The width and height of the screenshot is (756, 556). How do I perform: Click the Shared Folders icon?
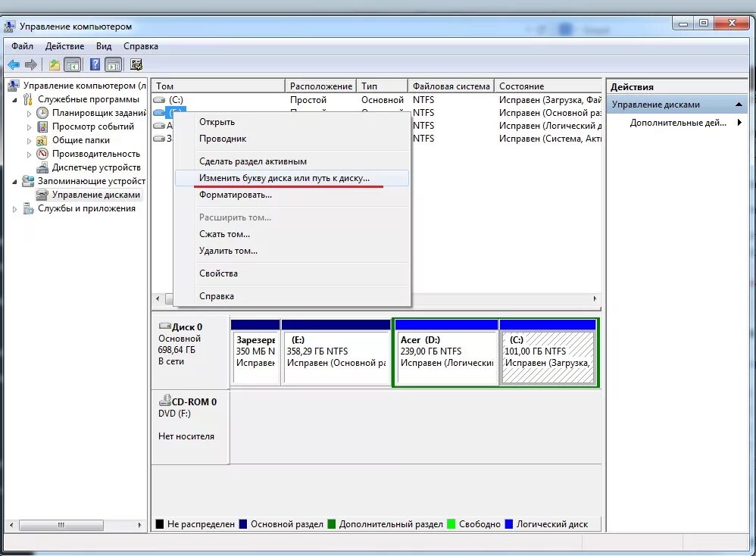tap(42, 140)
